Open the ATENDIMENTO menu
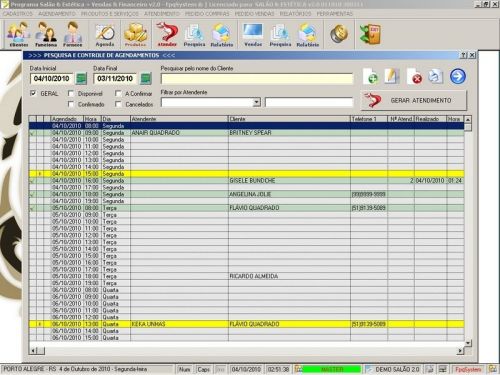The height and width of the screenshot is (375, 500). 162,14
